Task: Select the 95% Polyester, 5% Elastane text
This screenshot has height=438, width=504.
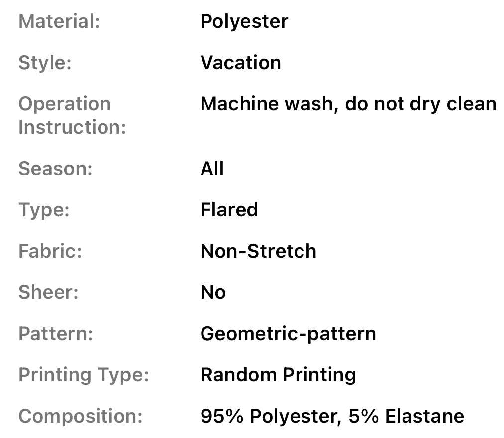Action: (x=332, y=416)
